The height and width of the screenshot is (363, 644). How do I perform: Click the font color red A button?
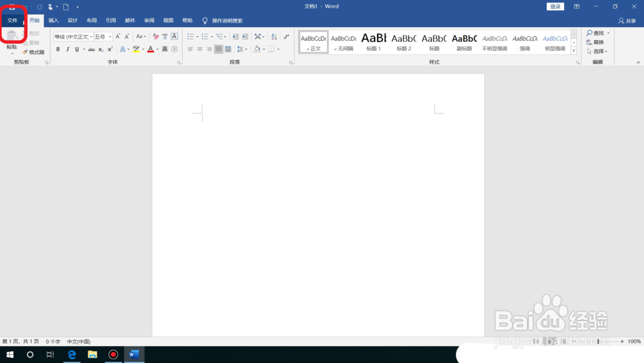[x=151, y=50]
